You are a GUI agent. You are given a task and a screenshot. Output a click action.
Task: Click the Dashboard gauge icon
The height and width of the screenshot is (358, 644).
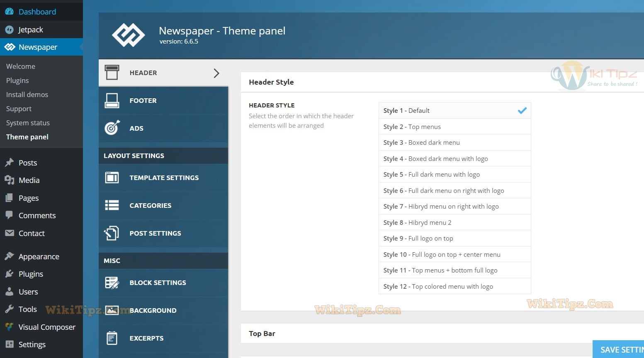pos(9,12)
